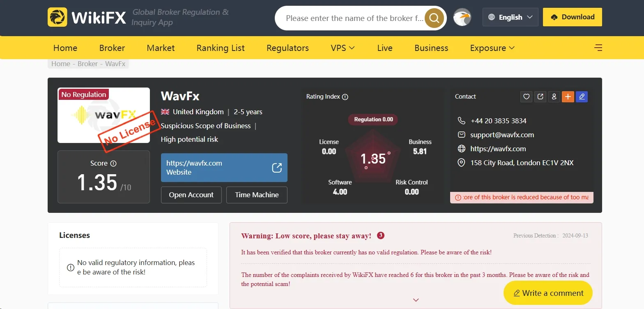Screen dimensions: 644x309
Task: Expand the Exposure menu dropdown
Action: pos(492,48)
